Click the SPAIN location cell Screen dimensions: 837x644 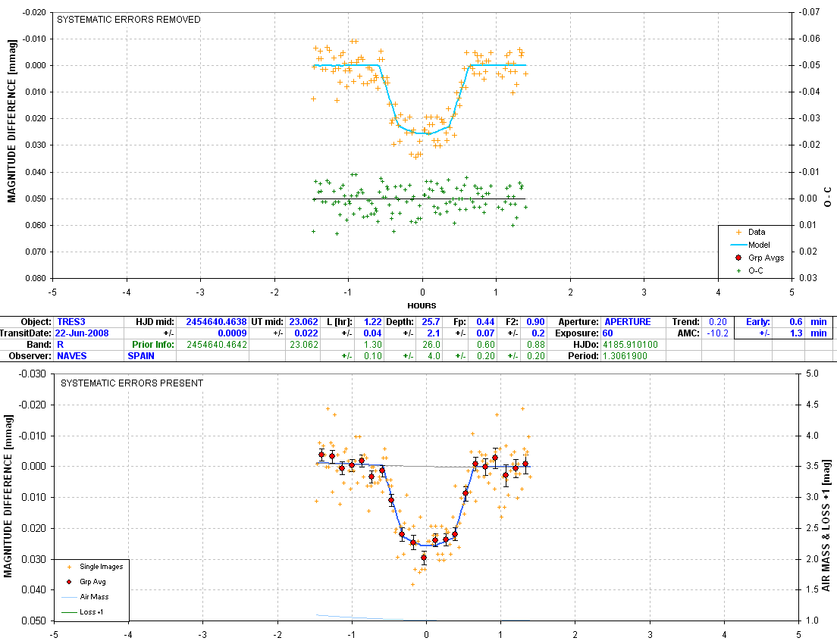(141, 355)
